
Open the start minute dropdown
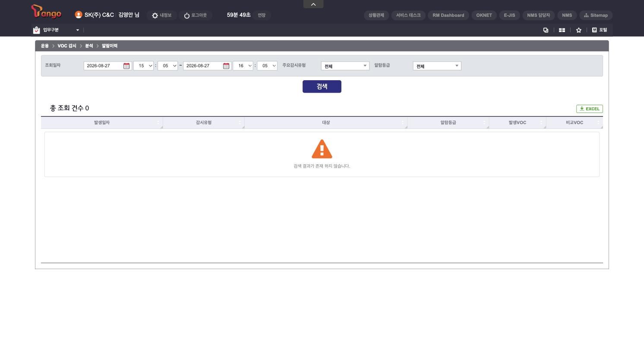(168, 66)
